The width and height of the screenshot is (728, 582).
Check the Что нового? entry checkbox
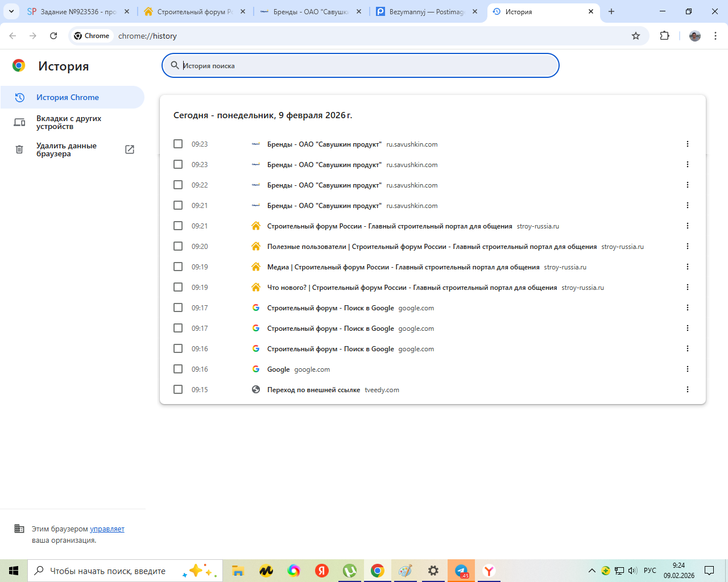pyautogui.click(x=178, y=287)
